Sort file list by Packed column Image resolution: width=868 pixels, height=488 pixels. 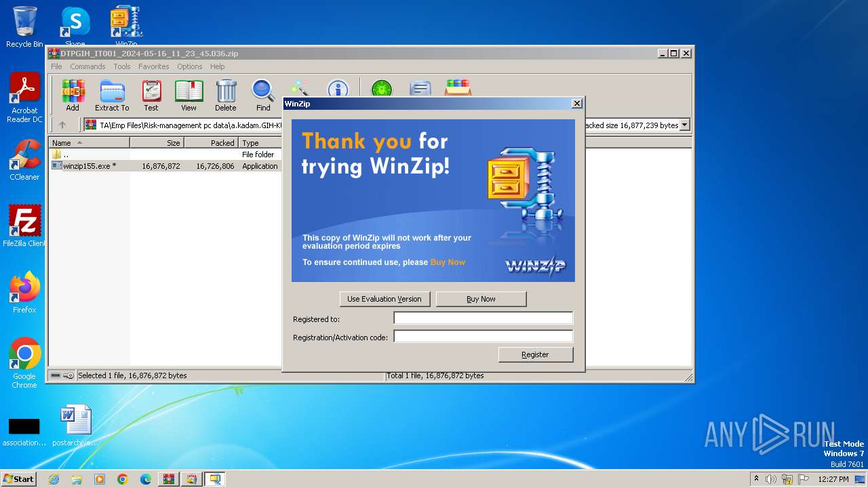pyautogui.click(x=211, y=143)
